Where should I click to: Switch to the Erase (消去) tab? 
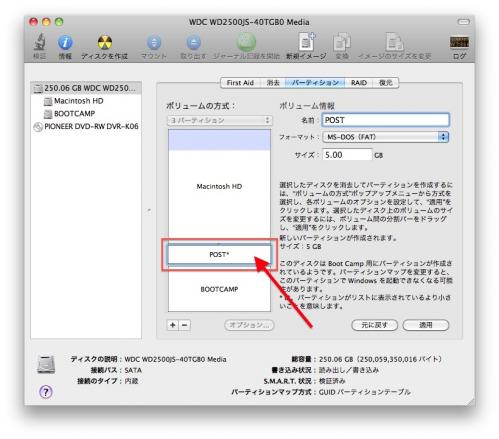point(273,83)
